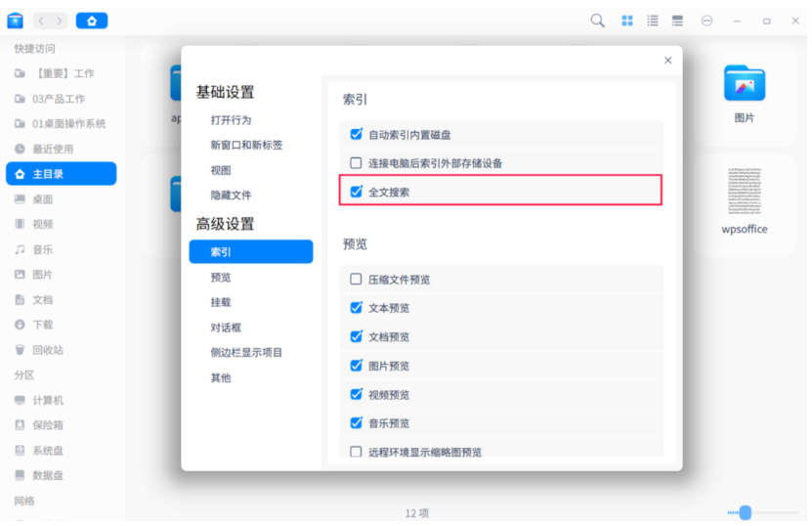The width and height of the screenshot is (812, 526).
Task: Select 打开行为 in settings navigation
Action: tap(231, 120)
